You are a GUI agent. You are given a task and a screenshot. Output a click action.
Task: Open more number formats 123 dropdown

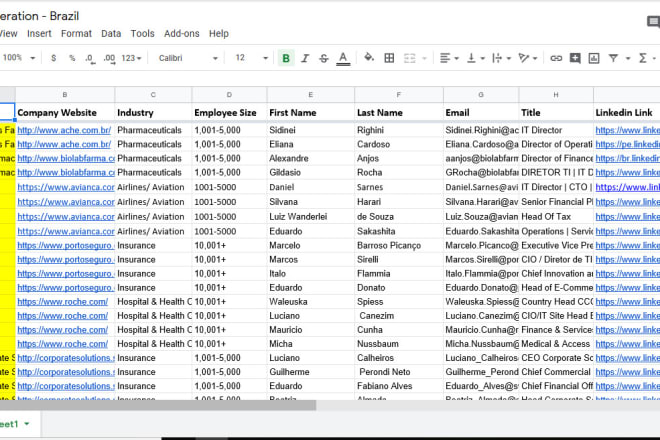[x=132, y=58]
